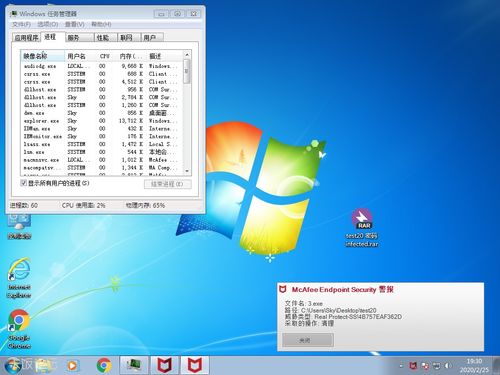500x375 pixels.
Task: Click the 结束进程 button
Action: point(168,184)
